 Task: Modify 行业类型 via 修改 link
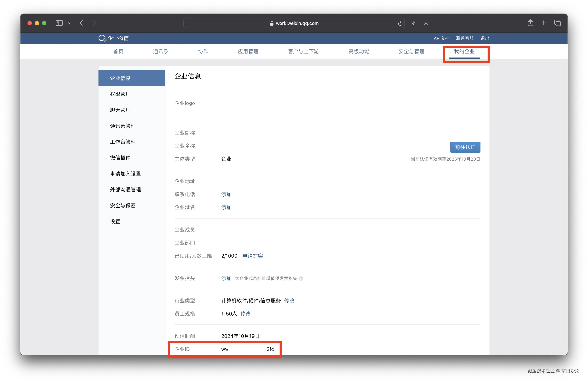click(289, 301)
